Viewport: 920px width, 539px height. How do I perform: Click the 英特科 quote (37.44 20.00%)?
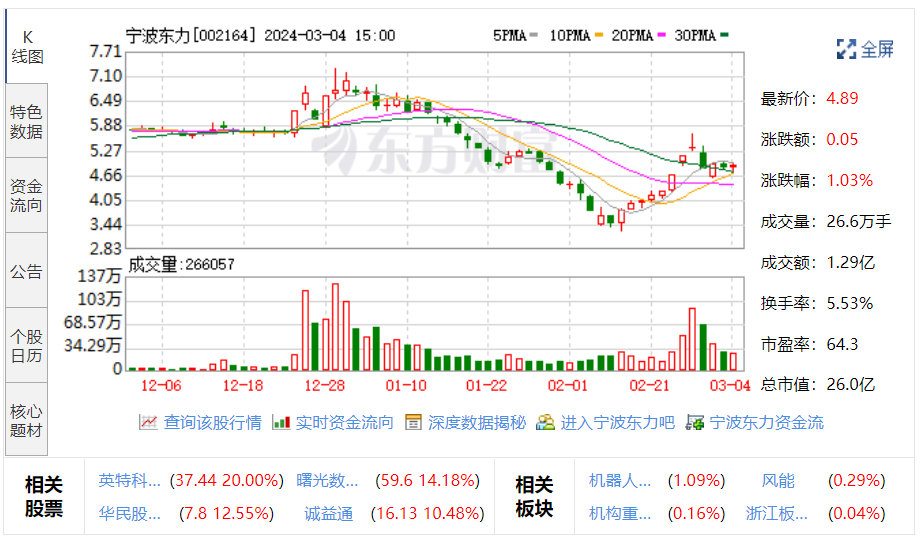pyautogui.click(x=226, y=481)
